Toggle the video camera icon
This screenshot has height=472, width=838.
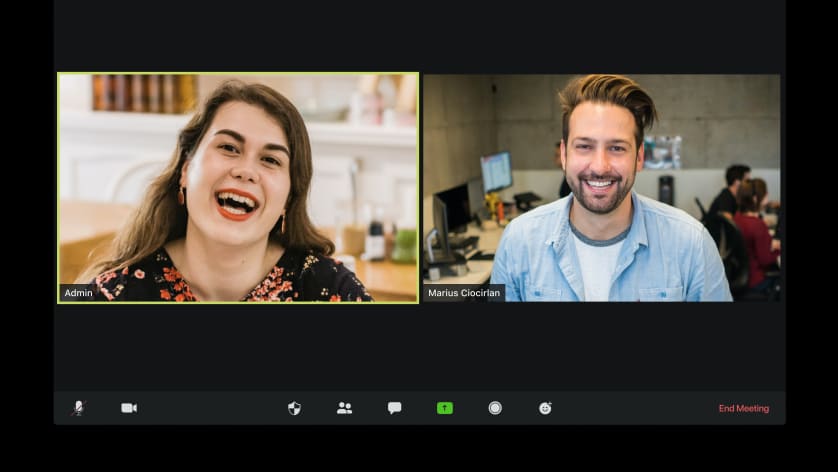point(129,408)
